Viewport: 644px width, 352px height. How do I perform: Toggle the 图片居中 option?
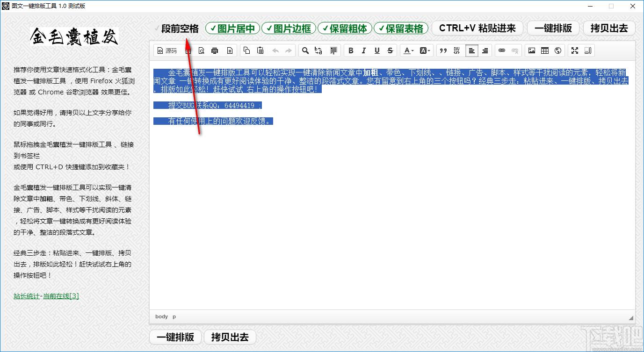pos(232,29)
